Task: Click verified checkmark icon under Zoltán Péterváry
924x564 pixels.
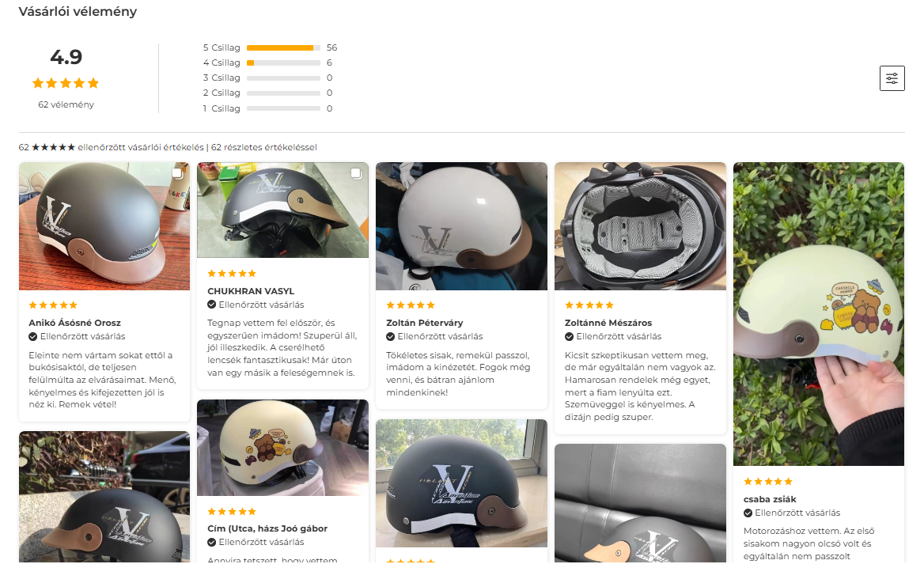Action: pyautogui.click(x=391, y=336)
